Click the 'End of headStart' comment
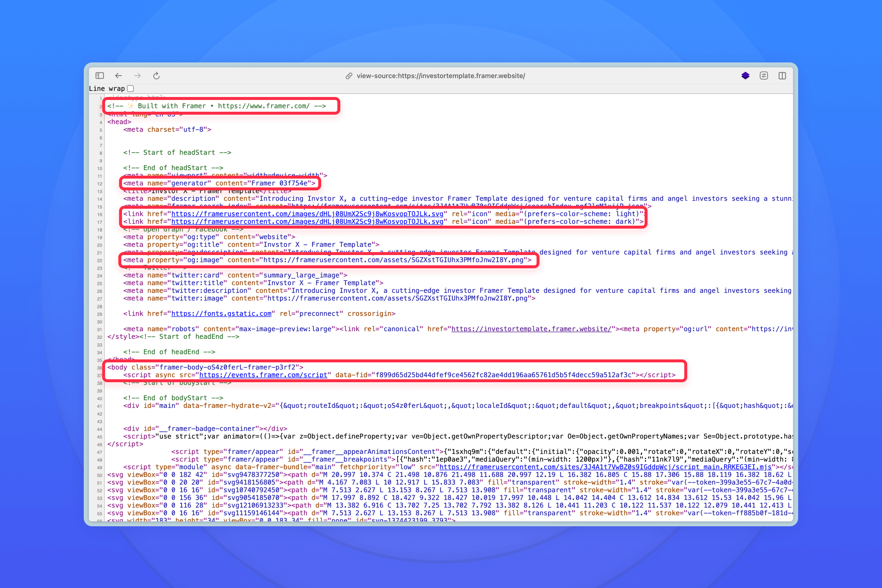Screen dimensions: 882x588 tap(173, 168)
